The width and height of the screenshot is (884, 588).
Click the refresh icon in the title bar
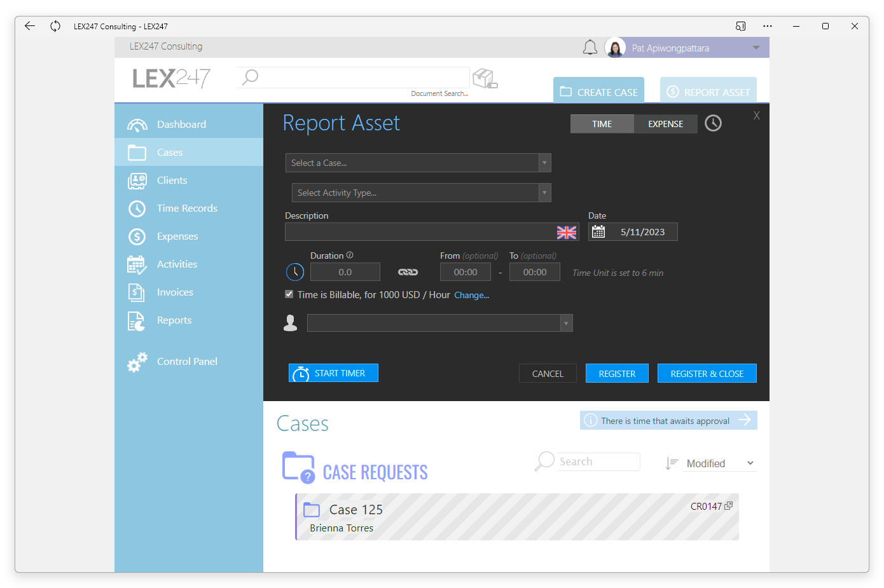pos(55,26)
